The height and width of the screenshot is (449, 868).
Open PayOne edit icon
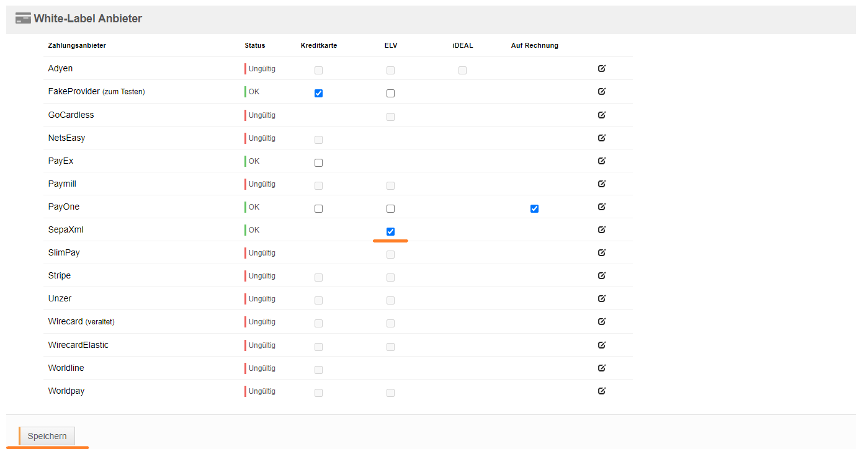(x=601, y=207)
